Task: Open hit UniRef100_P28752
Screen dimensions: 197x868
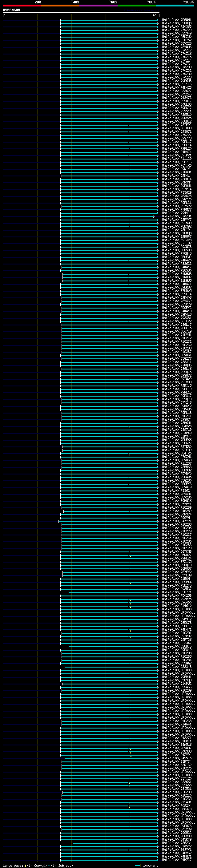Action: coord(177,40)
